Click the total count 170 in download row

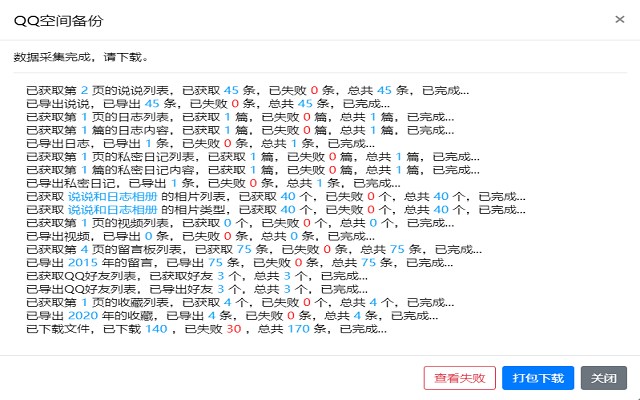pyautogui.click(x=299, y=329)
